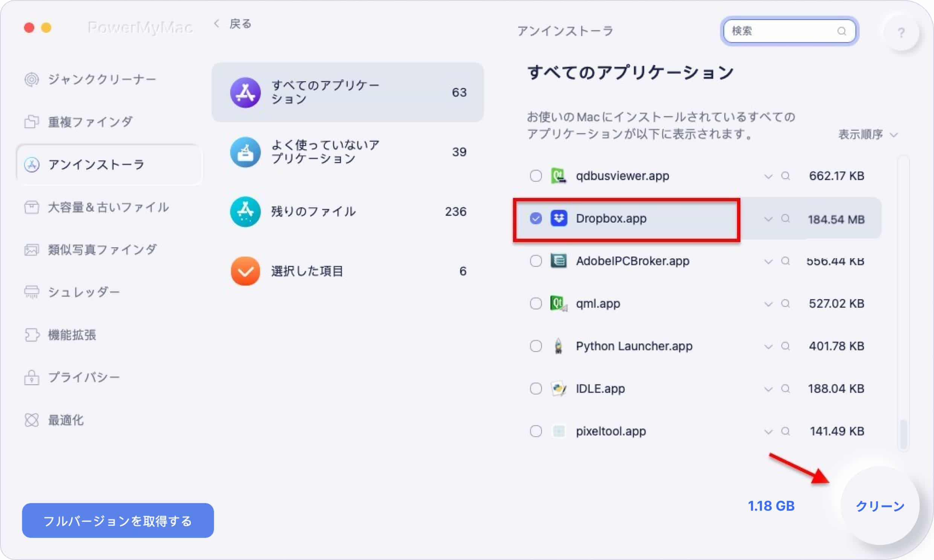The image size is (934, 560).
Task: Click the magnifier icon for Dropbox.app
Action: 786,219
